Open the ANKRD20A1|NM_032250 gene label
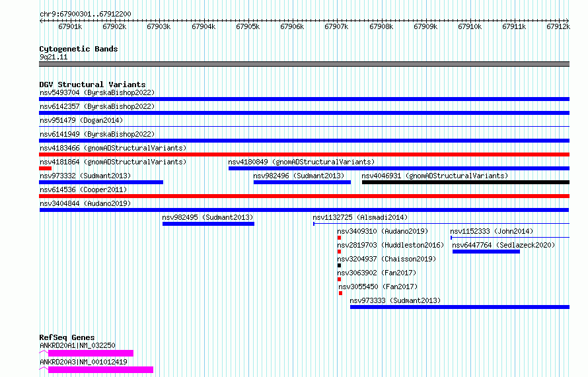The height and width of the screenshot is (377, 588). [x=77, y=345]
